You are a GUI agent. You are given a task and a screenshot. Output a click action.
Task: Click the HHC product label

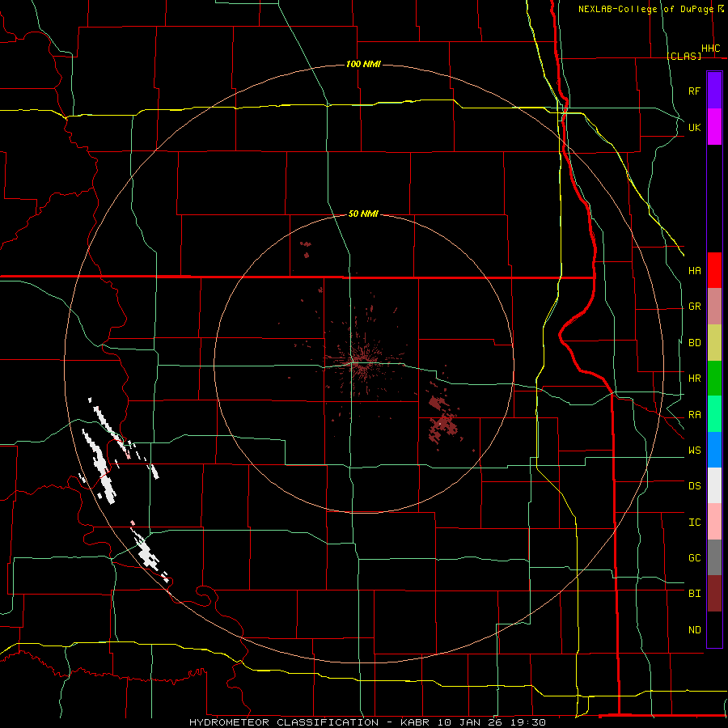(x=711, y=49)
